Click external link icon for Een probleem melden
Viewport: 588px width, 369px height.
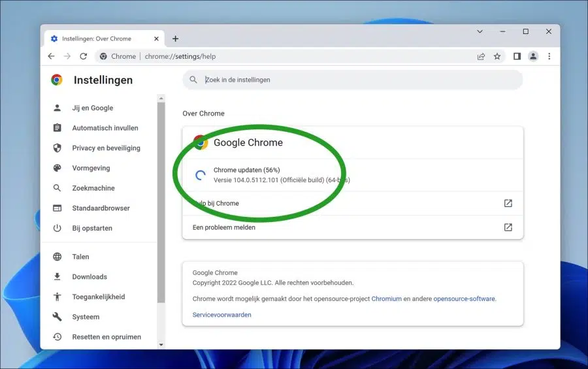pos(508,227)
